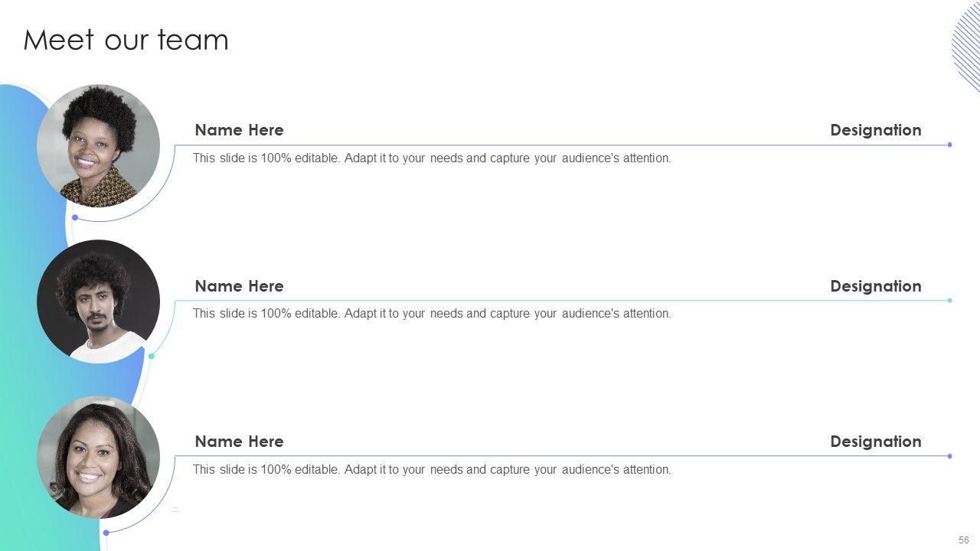Viewport: 980px width, 551px height.
Task: Select the bottom team member photo
Action: pyautogui.click(x=98, y=457)
